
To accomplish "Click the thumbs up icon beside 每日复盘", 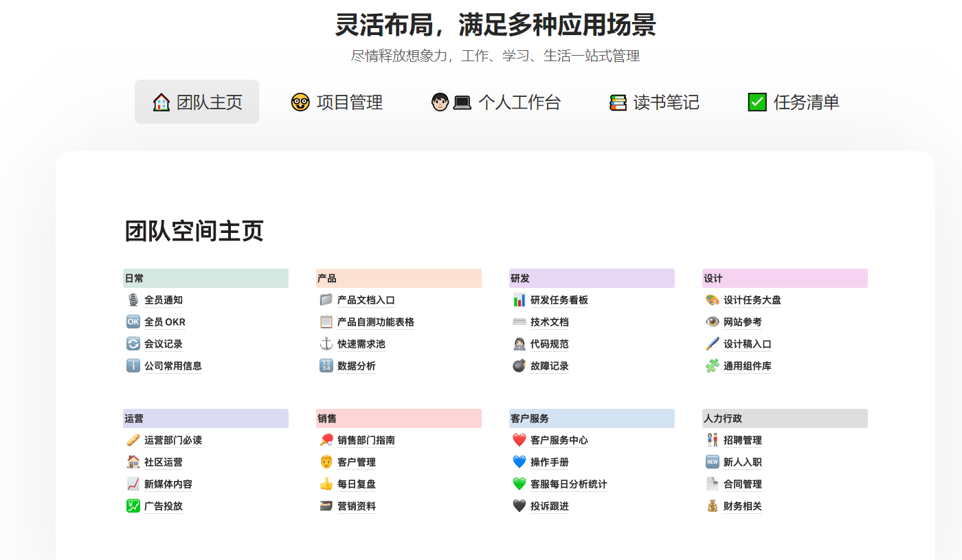I will 326,484.
